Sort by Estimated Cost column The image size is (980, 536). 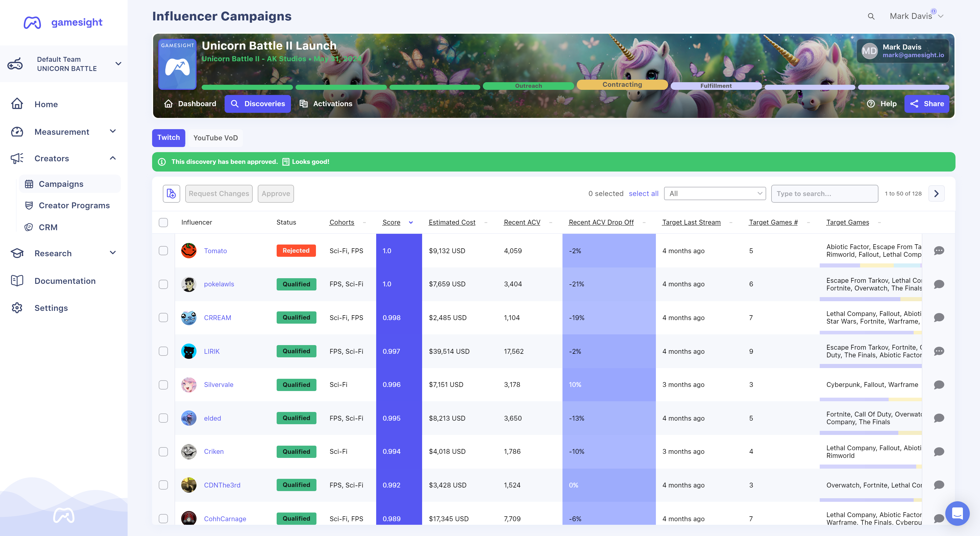click(x=452, y=223)
